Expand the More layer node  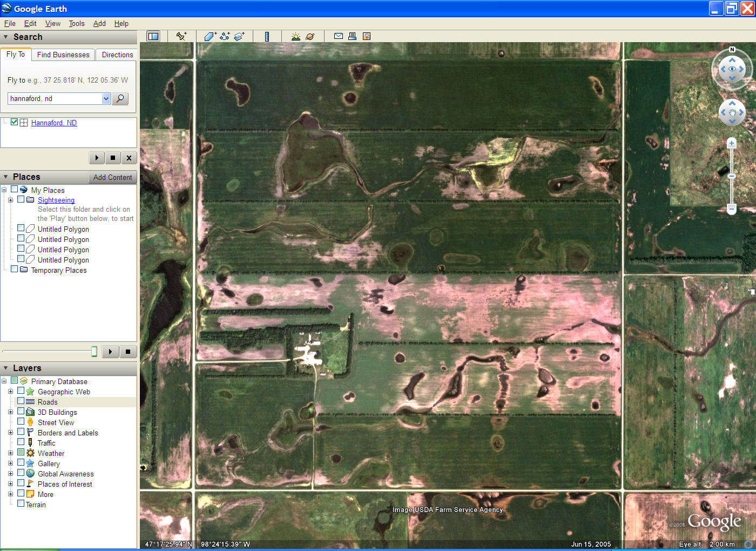click(x=10, y=494)
